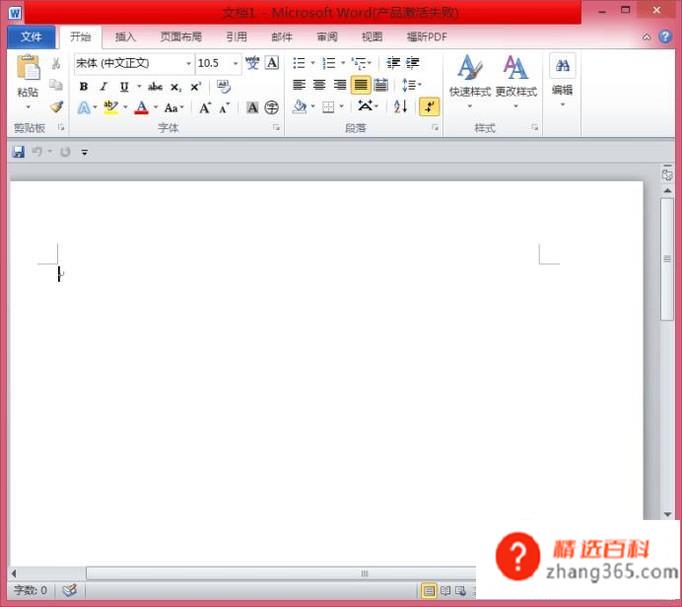Center align text

319,85
